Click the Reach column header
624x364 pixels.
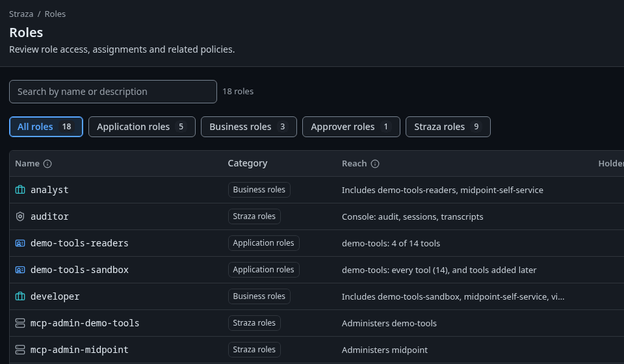tap(354, 164)
